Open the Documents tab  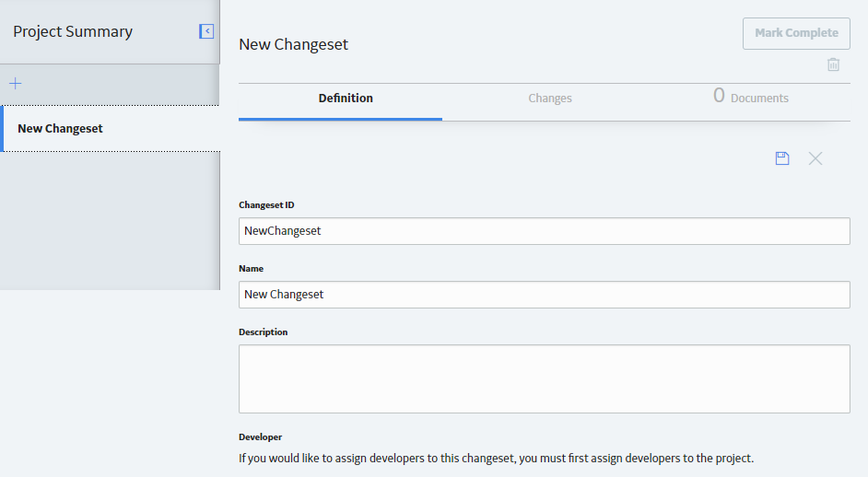[751, 98]
